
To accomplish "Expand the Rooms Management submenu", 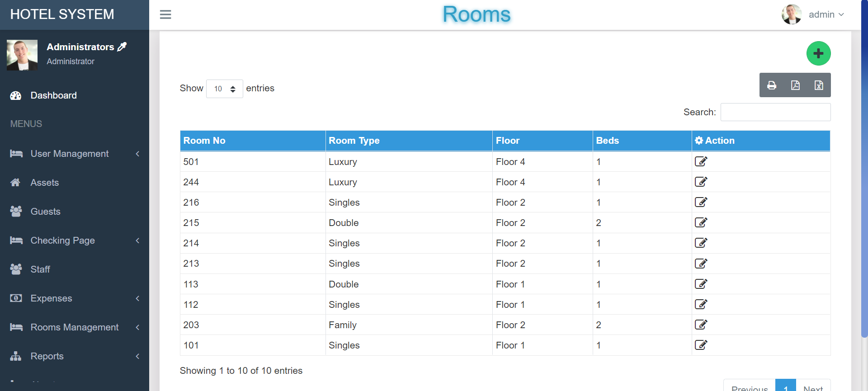I will click(x=75, y=327).
